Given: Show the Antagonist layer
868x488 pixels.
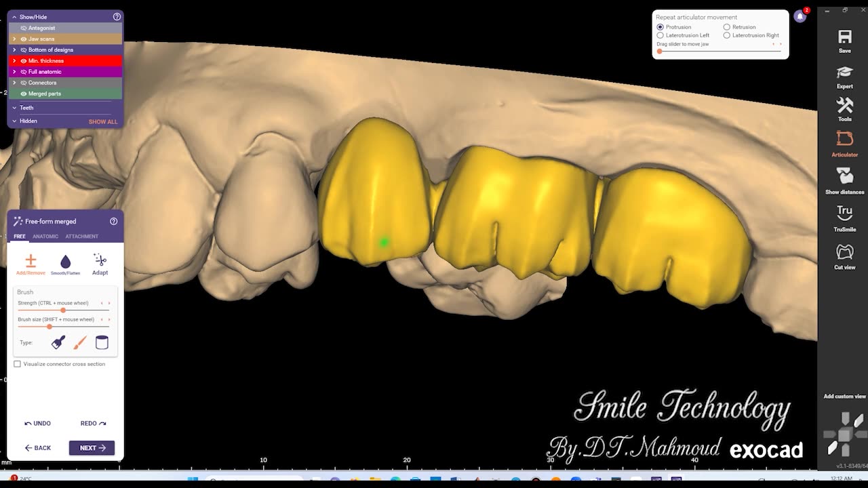Looking at the screenshot, I should (x=24, y=28).
